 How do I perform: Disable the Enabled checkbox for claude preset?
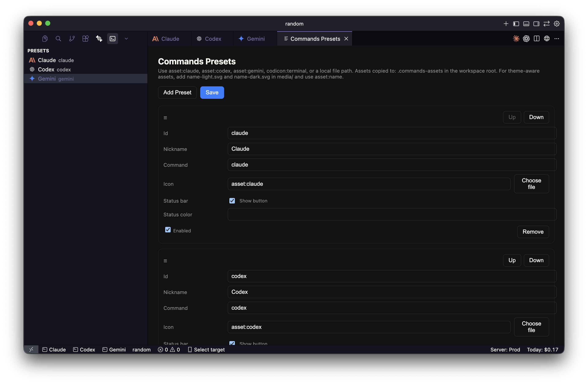[x=168, y=230]
